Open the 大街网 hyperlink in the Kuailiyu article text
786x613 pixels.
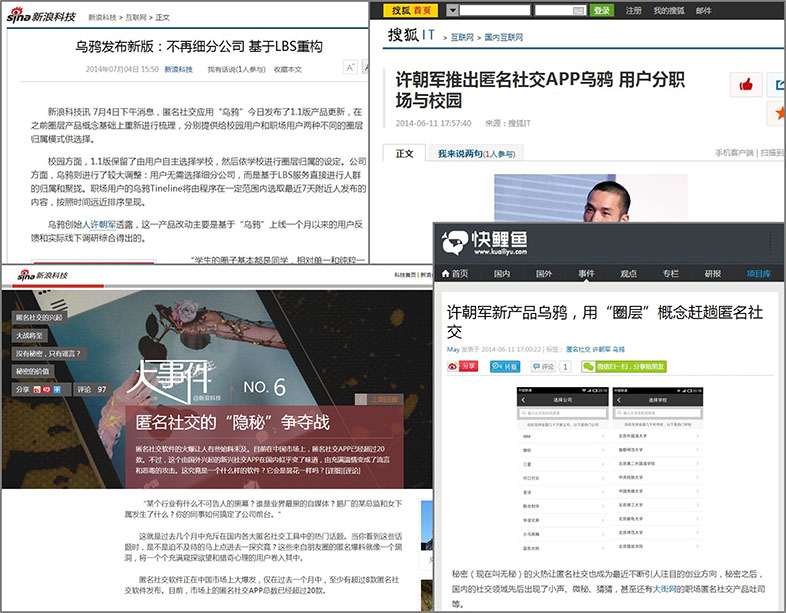coord(665,588)
